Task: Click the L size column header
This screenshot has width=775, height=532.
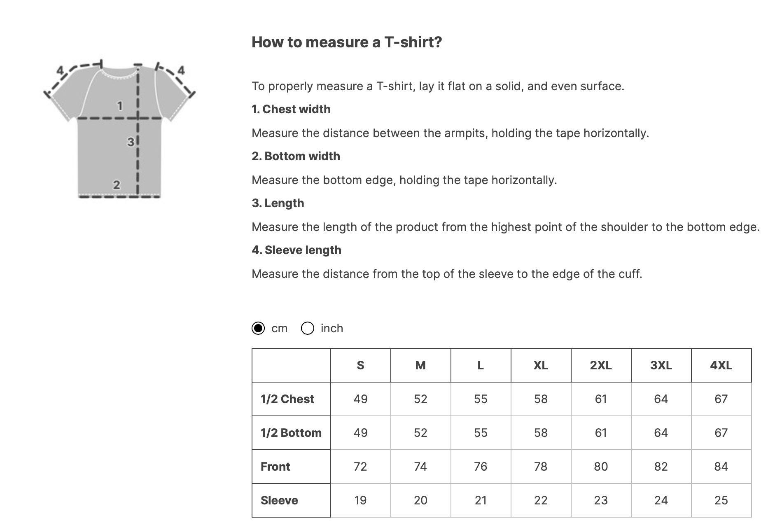Action: click(x=481, y=365)
